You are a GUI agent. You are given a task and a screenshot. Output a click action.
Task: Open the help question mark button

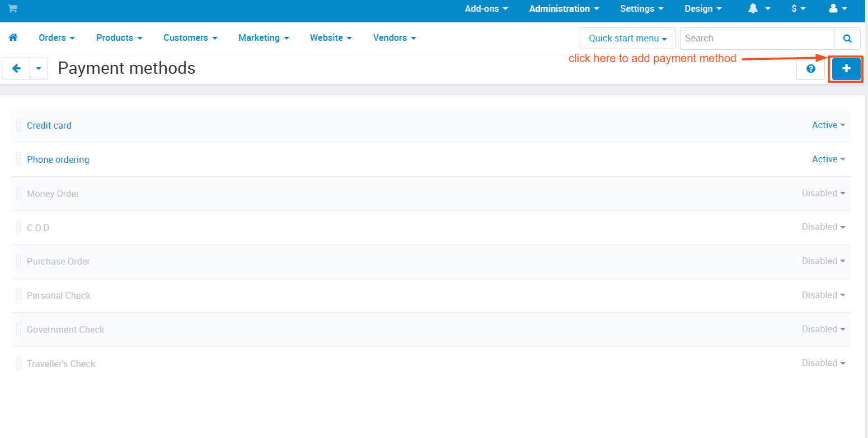pyautogui.click(x=811, y=69)
